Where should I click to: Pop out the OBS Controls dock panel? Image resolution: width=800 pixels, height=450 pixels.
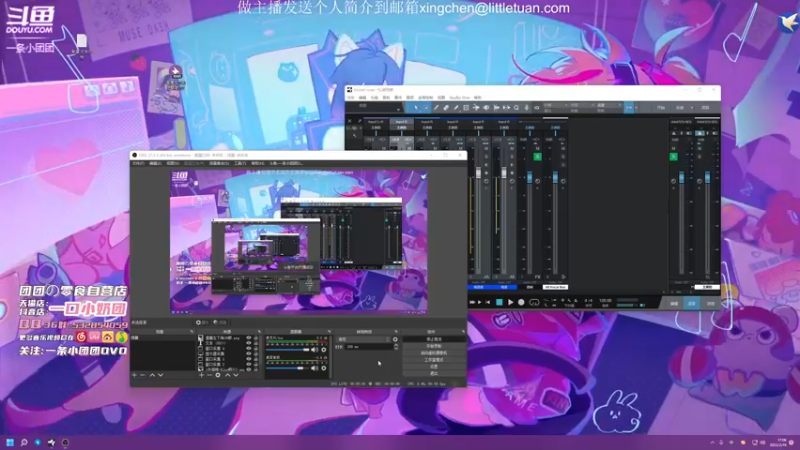click(x=463, y=332)
